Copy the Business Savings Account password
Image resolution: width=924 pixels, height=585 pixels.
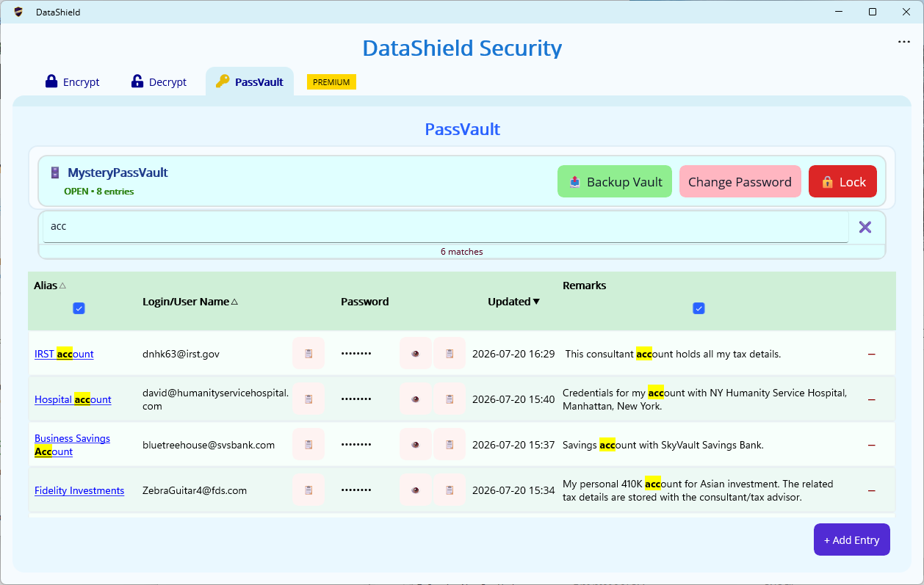tap(450, 445)
